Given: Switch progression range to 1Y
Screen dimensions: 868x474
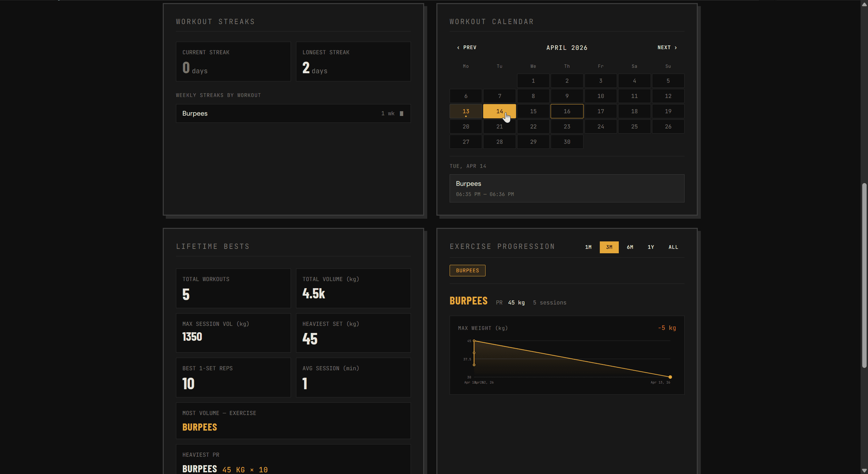Looking at the screenshot, I should pyautogui.click(x=651, y=247).
